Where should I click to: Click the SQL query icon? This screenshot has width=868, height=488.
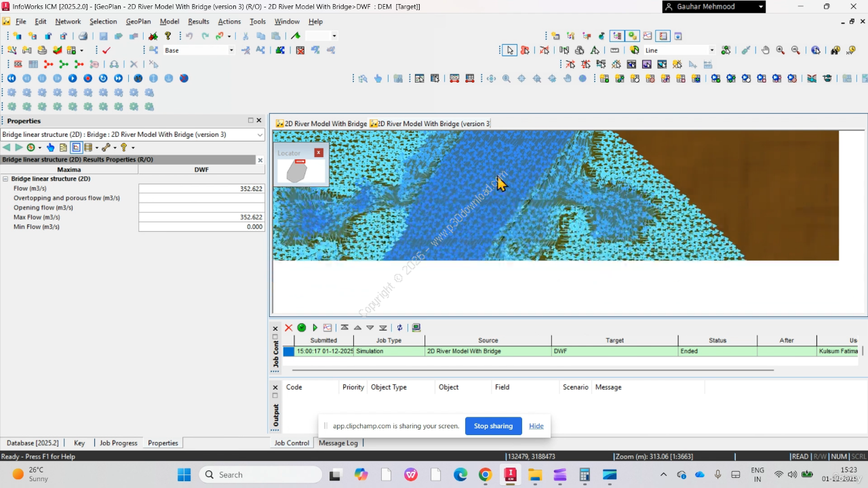point(18,64)
